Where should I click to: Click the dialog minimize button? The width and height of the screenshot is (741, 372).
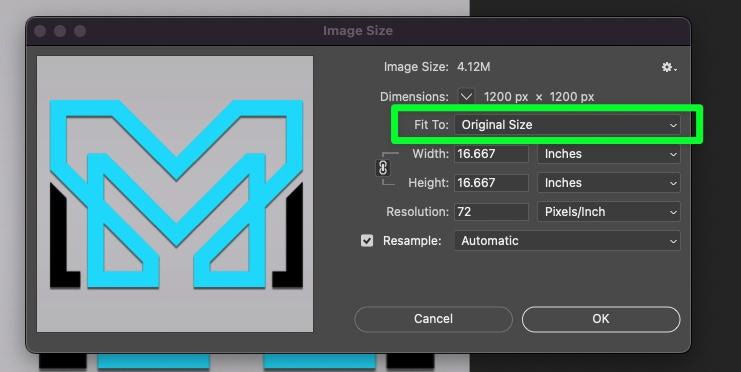[x=60, y=31]
